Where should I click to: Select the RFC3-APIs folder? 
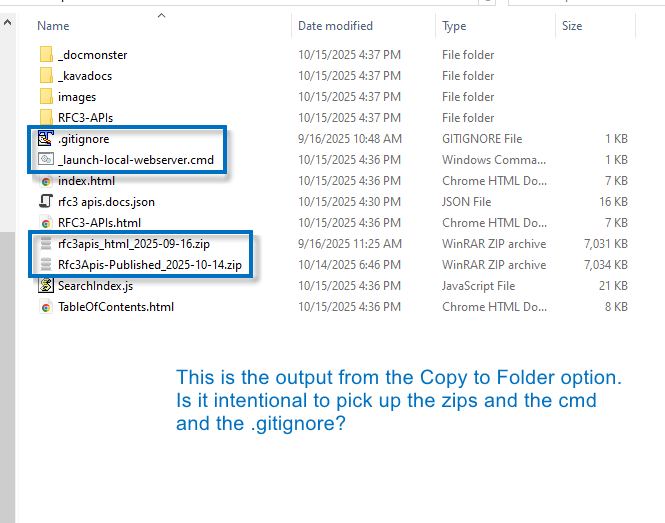point(85,118)
